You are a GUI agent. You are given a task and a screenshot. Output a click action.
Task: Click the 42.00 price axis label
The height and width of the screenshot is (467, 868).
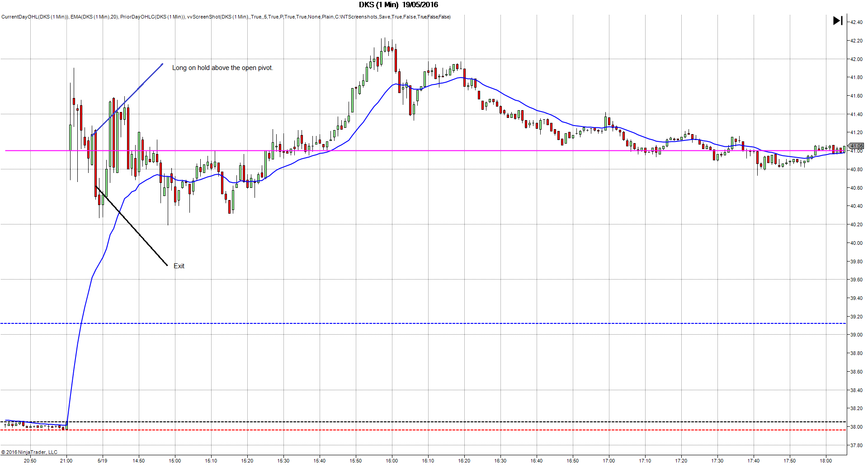coord(856,59)
